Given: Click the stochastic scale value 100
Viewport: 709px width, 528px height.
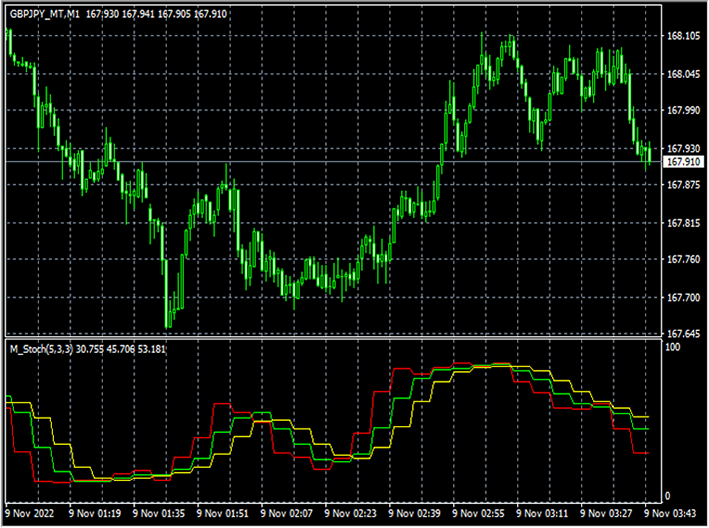Looking at the screenshot, I should 673,347.
